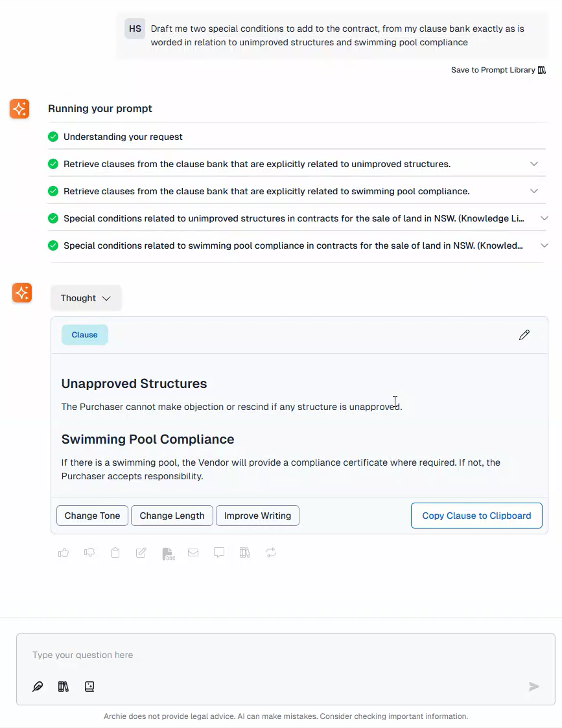Viewport: 562px width, 728px height.
Task: Expand the unimproved structures clause bank step
Action: coord(534,164)
